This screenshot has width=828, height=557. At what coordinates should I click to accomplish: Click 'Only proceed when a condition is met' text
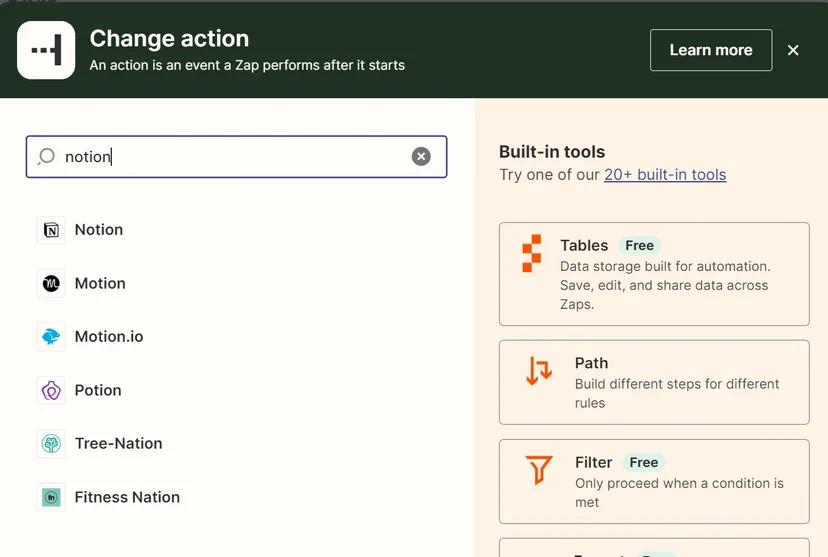[x=679, y=493]
